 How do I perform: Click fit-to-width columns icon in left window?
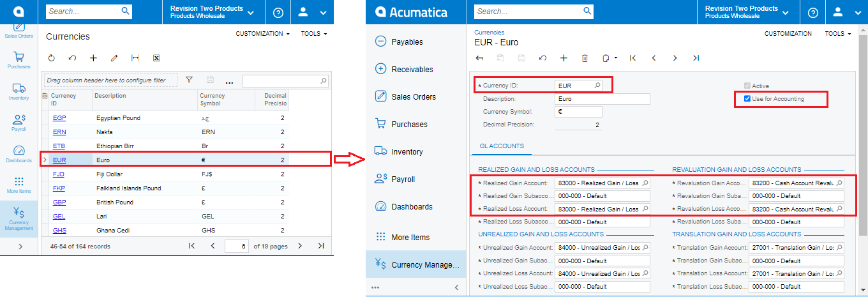135,58
